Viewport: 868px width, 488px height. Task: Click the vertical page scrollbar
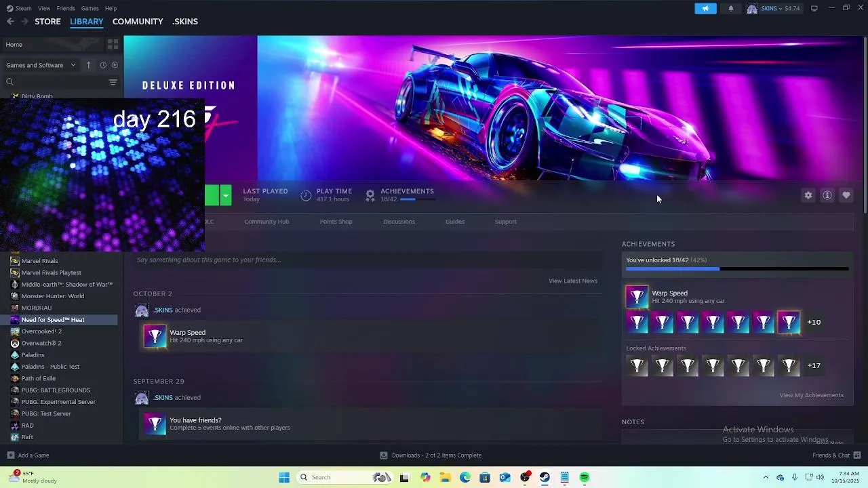(865, 125)
